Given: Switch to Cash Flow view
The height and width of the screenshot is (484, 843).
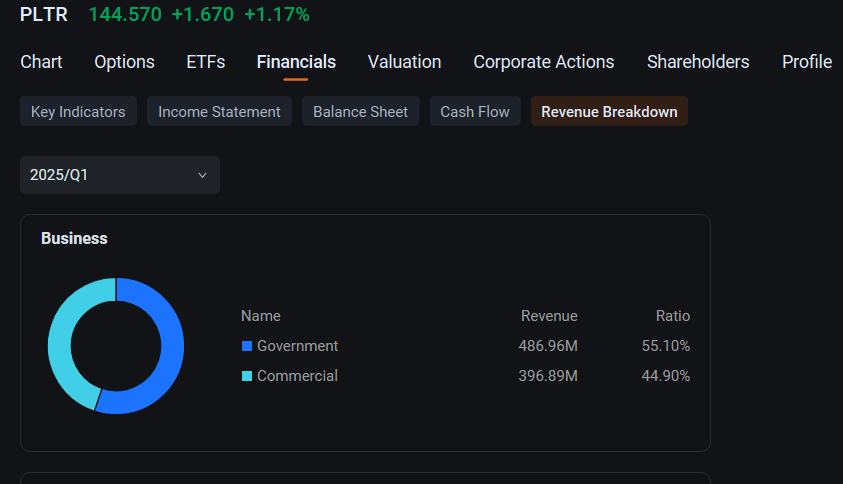Looking at the screenshot, I should [x=475, y=111].
